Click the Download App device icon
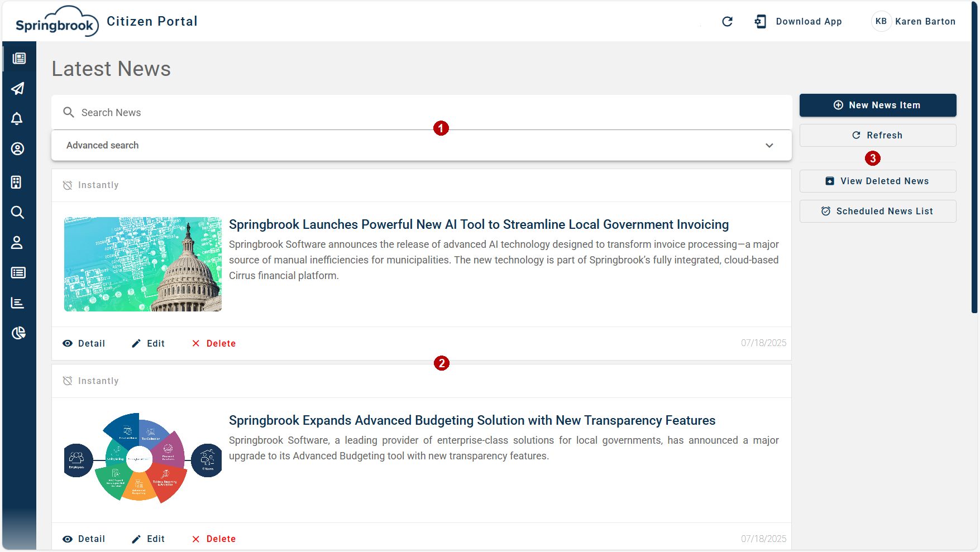 pyautogui.click(x=760, y=21)
